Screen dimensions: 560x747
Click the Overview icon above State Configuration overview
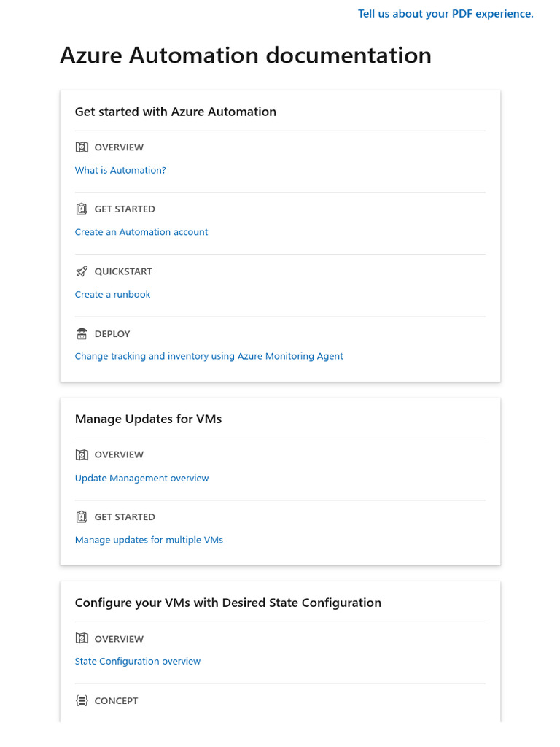pos(82,639)
